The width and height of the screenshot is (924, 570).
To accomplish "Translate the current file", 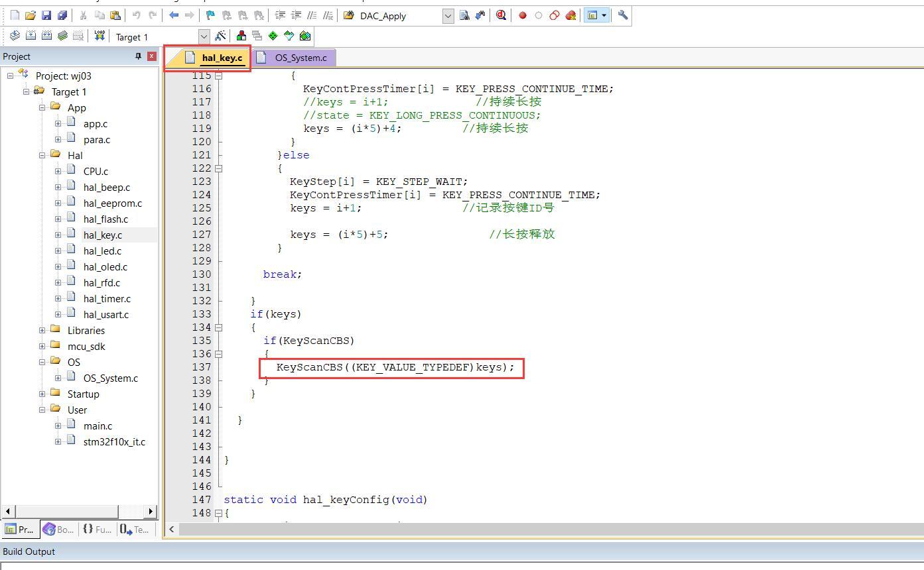I will click(15, 36).
